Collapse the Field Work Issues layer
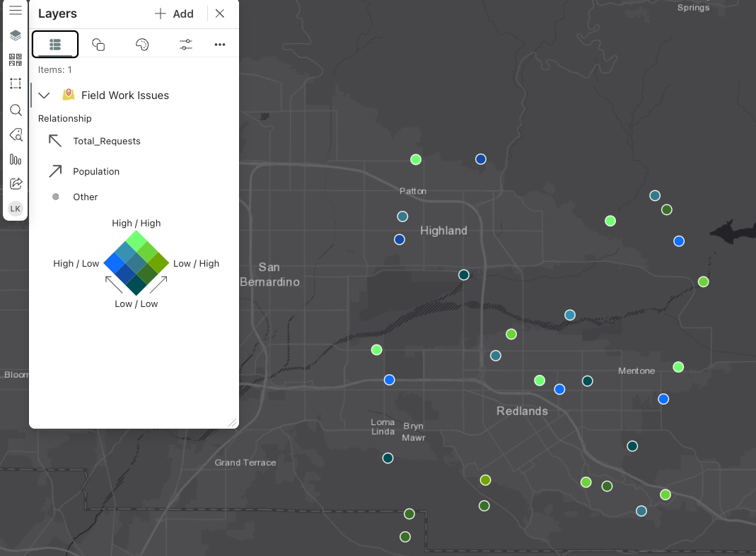This screenshot has height=556, width=756. click(x=45, y=95)
